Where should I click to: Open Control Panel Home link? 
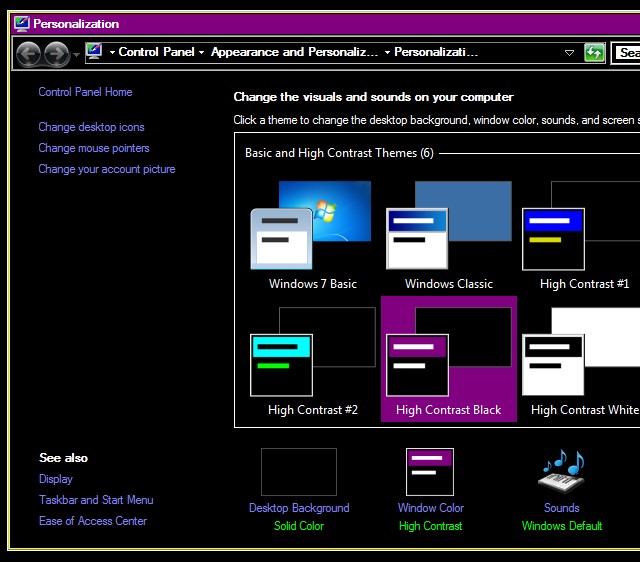pyautogui.click(x=85, y=92)
